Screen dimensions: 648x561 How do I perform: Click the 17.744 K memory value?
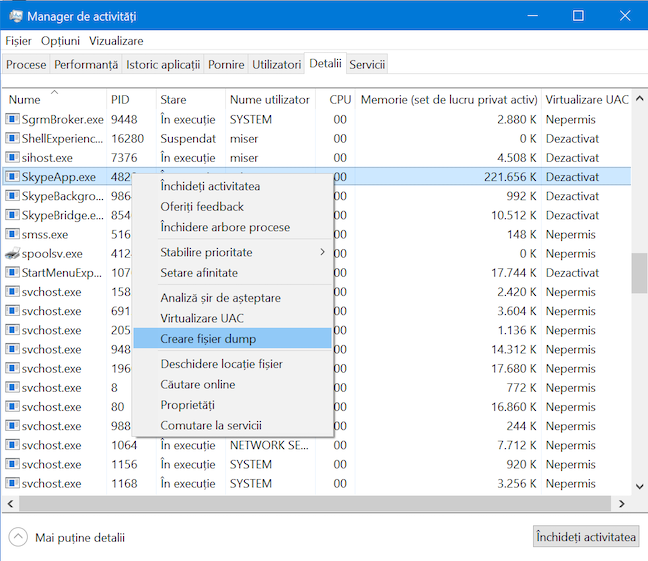point(514,273)
